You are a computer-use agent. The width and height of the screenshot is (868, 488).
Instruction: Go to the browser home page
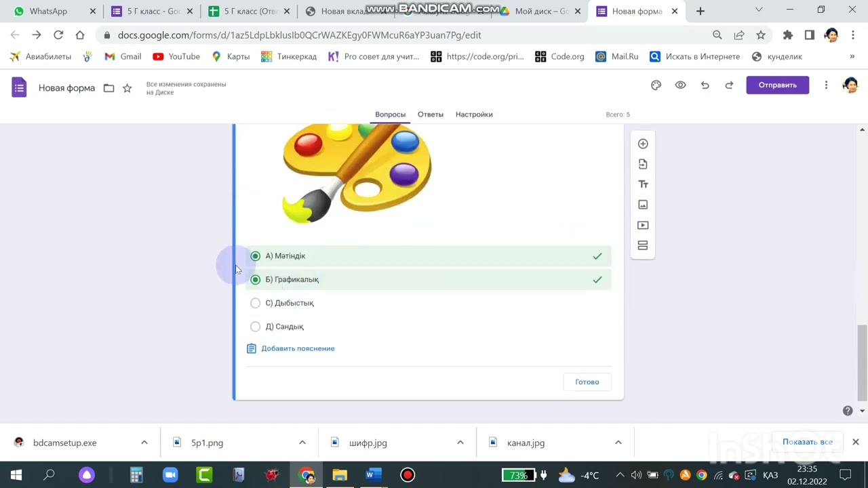80,35
